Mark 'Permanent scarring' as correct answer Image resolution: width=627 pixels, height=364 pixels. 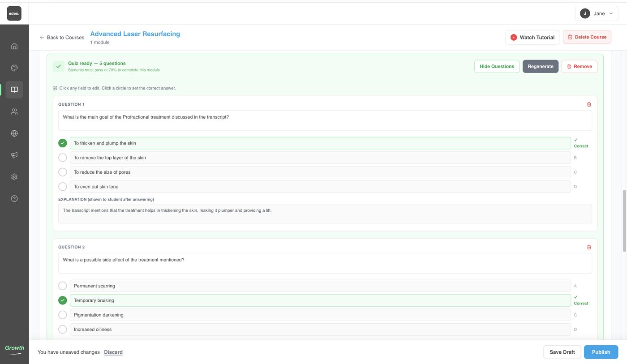[x=63, y=286]
